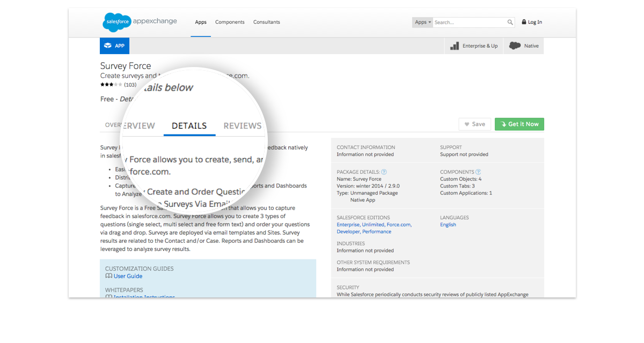
Task: Click the book icon beside User Guide
Action: tap(109, 276)
